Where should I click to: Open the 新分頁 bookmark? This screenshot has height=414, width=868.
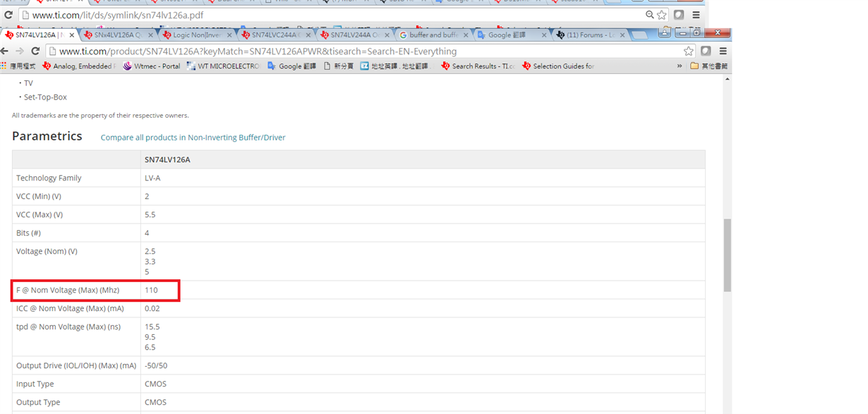[339, 66]
